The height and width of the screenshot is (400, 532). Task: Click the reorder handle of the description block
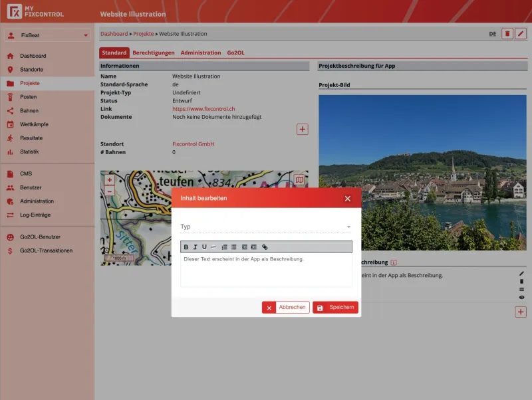(x=521, y=290)
